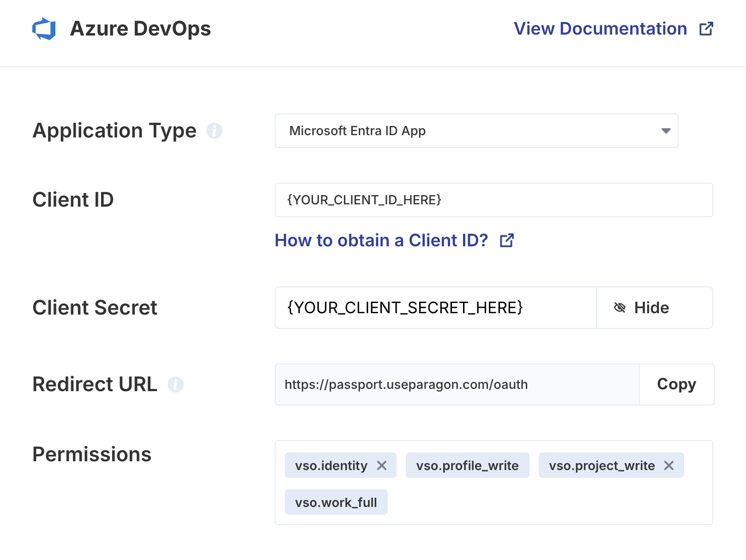The width and height of the screenshot is (746, 560).
Task: Select the Redirect URL text field
Action: point(457,385)
